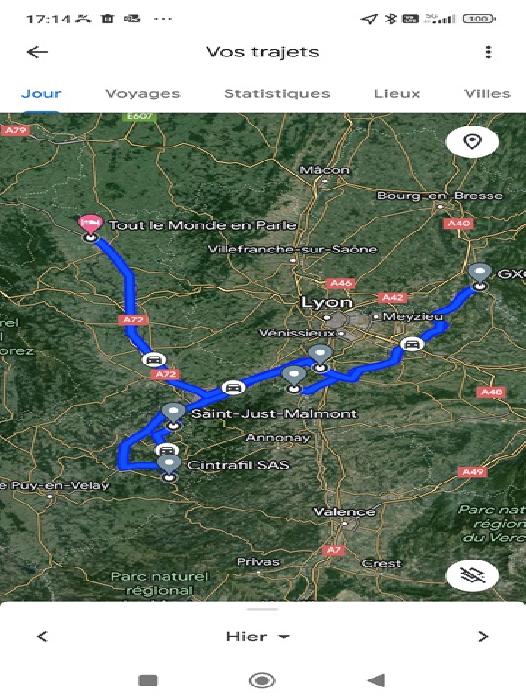Tap the Android recent apps square button
This screenshot has width=526, height=700.
coord(148,681)
